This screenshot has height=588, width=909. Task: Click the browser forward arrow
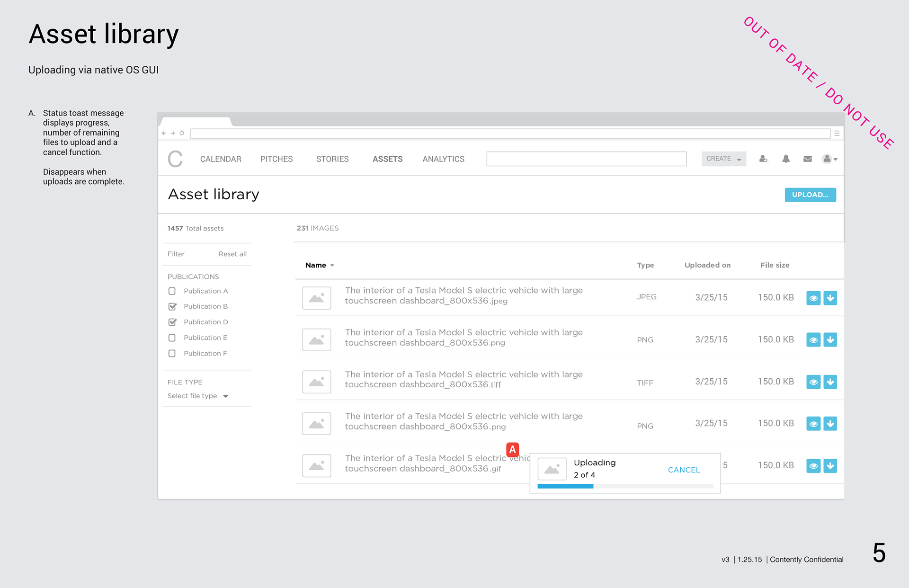point(173,133)
